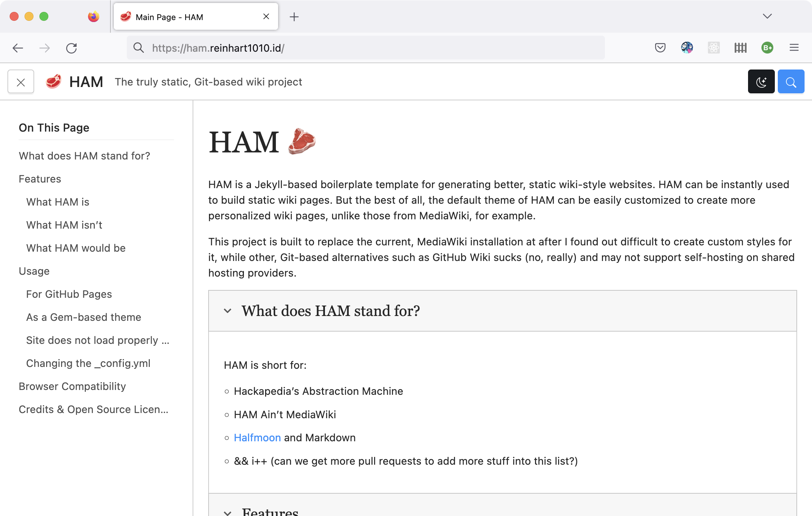Screen dimensions: 812x516
Task: Close the Main Page - HAM tab
Action: tap(266, 17)
